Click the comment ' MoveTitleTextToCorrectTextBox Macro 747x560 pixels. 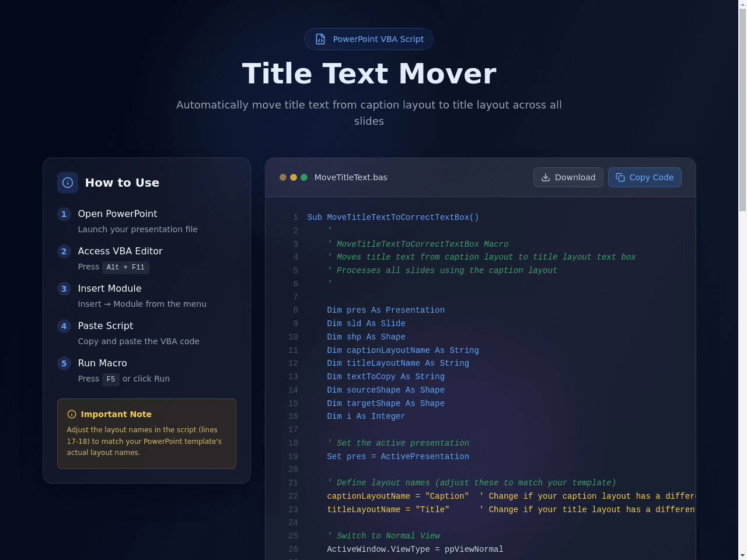tap(417, 244)
